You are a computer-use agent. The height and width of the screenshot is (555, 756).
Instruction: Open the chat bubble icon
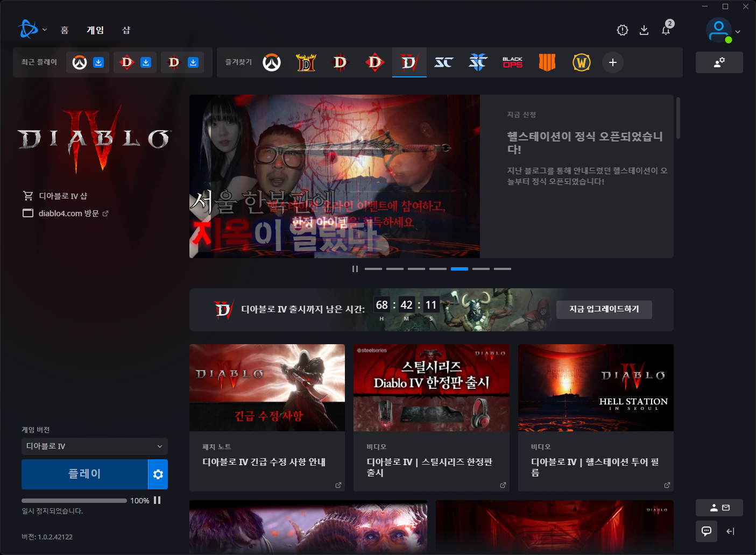pyautogui.click(x=706, y=531)
